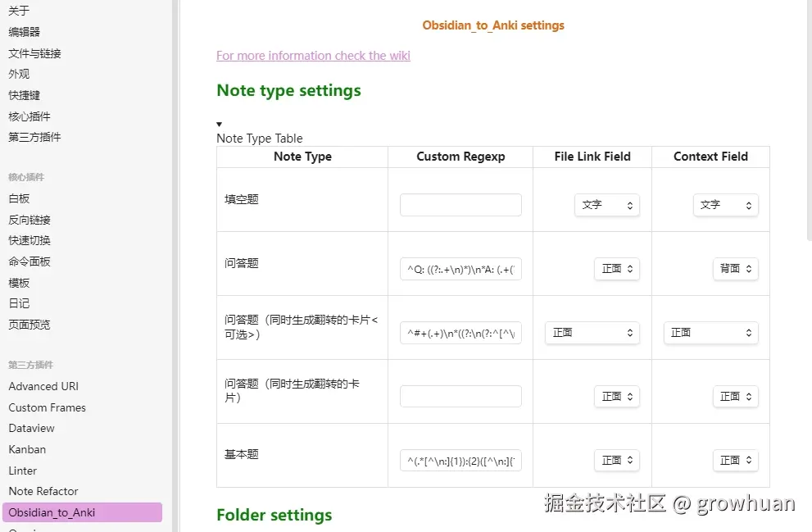Screen dimensions: 812x532
Task: Open 基本题 File Link Field dropdown
Action: 617,461
